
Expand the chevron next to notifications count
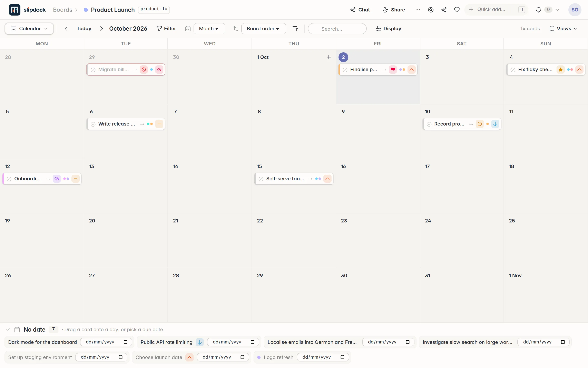click(557, 10)
